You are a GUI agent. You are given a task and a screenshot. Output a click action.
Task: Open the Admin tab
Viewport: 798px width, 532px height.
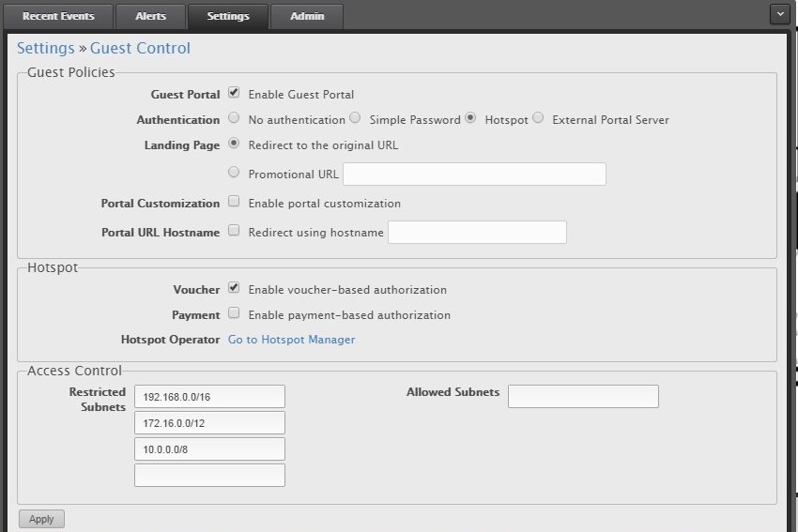(x=306, y=16)
